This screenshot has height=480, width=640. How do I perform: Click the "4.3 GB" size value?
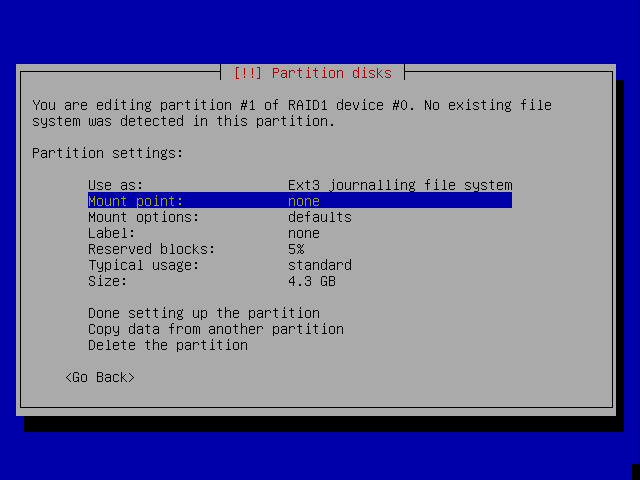click(x=312, y=281)
